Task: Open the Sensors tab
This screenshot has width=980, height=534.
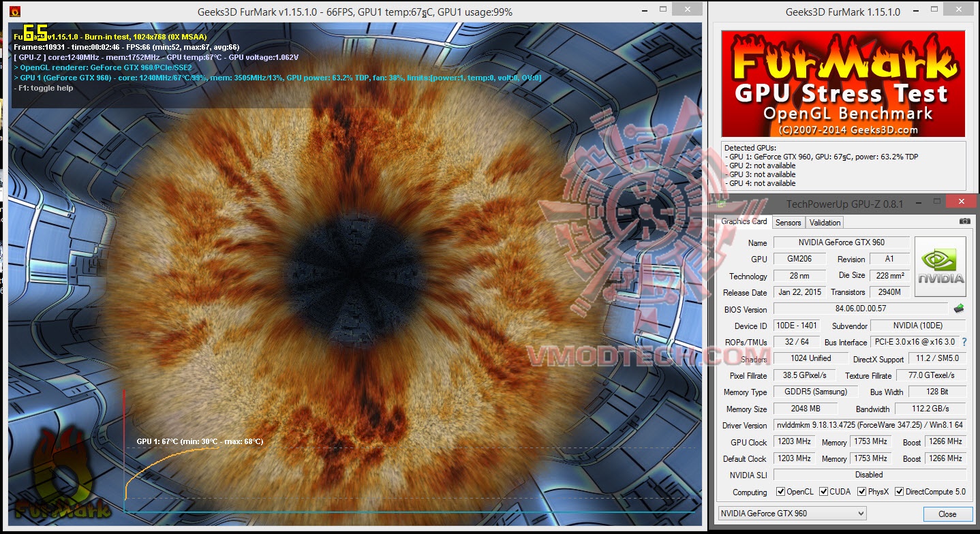Action: pyautogui.click(x=788, y=223)
